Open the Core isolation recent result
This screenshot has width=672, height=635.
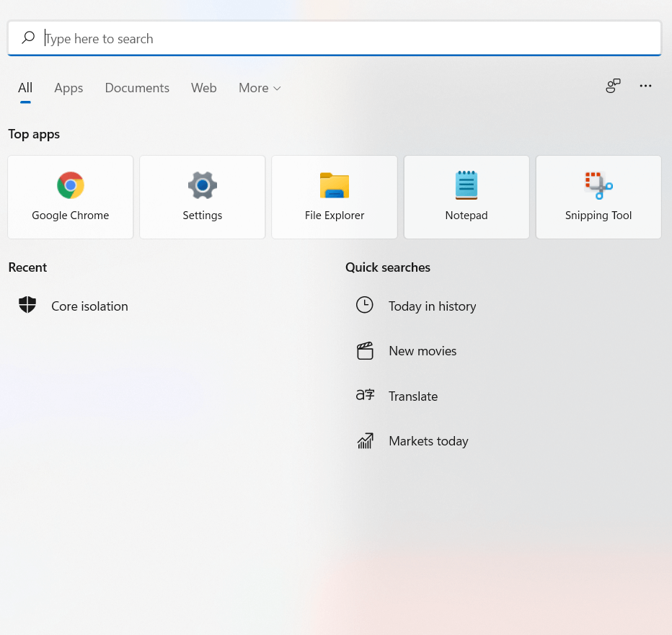(89, 306)
